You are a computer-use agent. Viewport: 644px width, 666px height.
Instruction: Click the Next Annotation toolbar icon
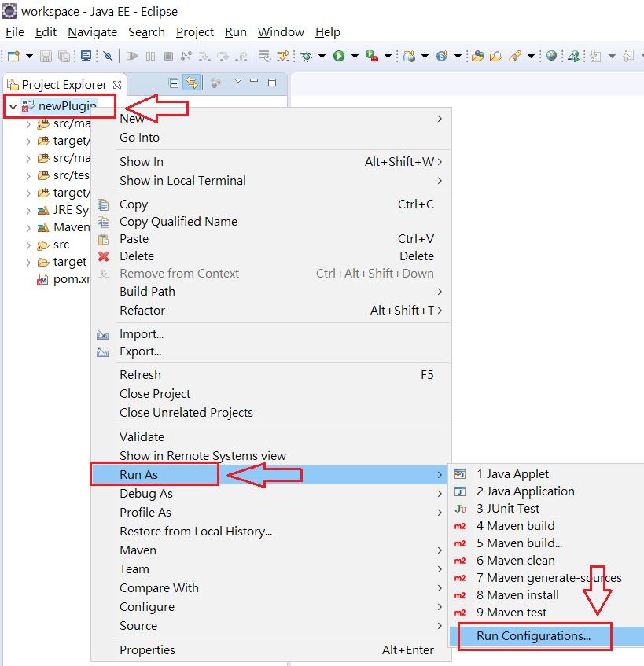(595, 56)
